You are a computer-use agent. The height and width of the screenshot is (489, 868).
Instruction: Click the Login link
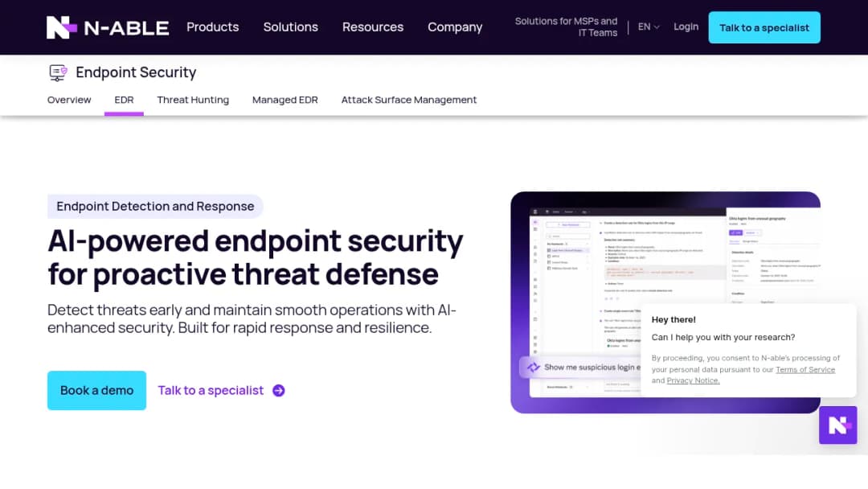(x=686, y=27)
